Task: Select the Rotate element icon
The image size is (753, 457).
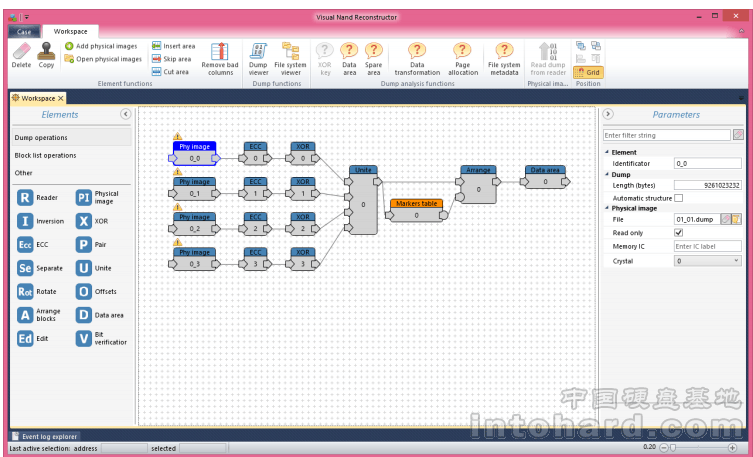Action: coord(25,292)
